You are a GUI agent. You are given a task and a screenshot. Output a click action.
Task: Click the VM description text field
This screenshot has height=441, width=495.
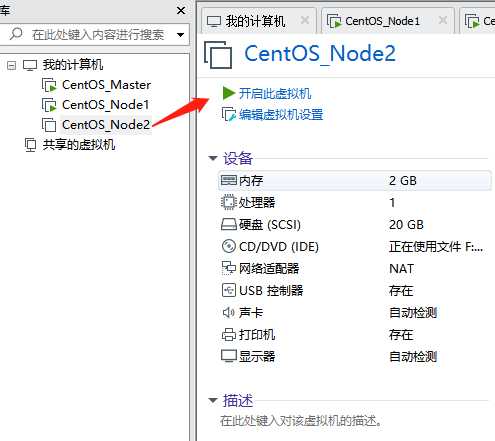click(x=301, y=421)
